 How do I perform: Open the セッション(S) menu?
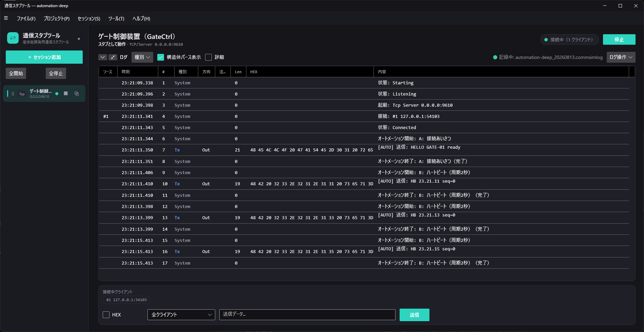click(89, 18)
